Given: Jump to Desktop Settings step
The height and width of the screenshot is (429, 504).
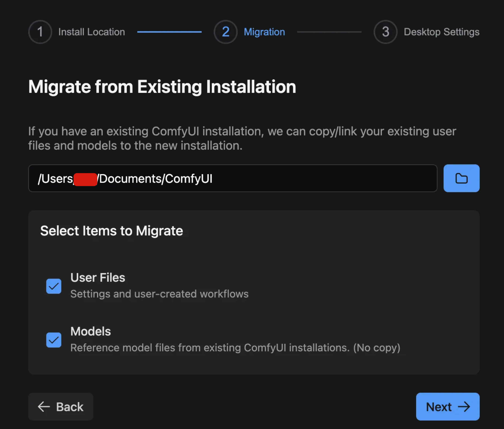Looking at the screenshot, I should pyautogui.click(x=441, y=32).
